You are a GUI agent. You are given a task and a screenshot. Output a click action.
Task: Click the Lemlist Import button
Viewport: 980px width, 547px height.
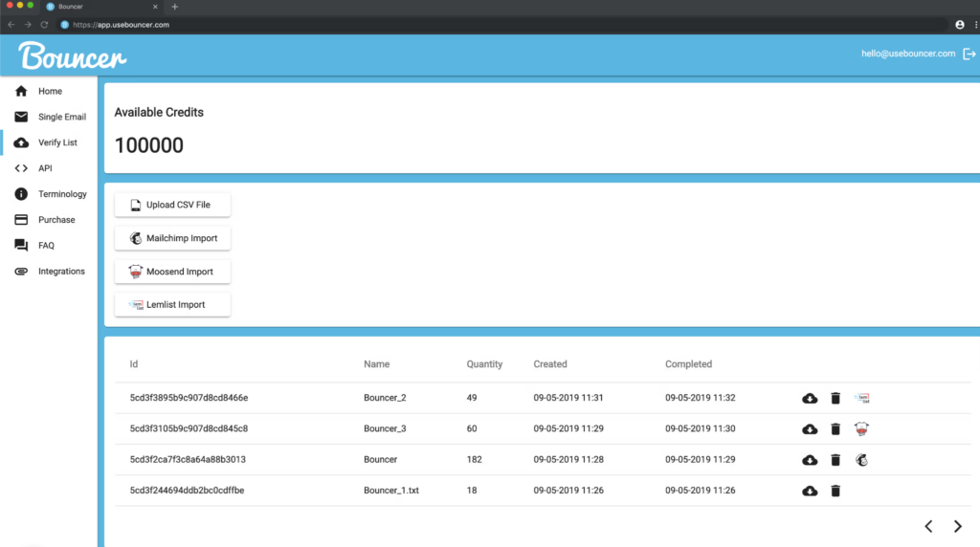tap(172, 305)
